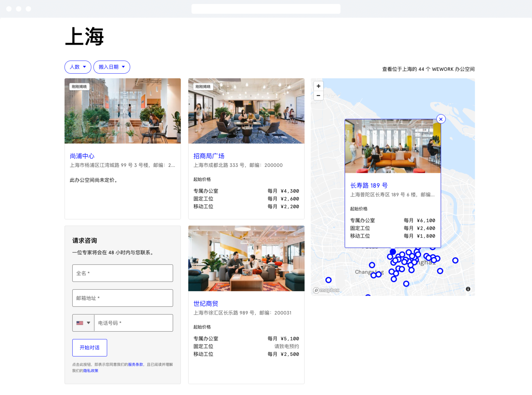Click the 请求咨询 form heading
The image size is (532, 395).
(85, 241)
